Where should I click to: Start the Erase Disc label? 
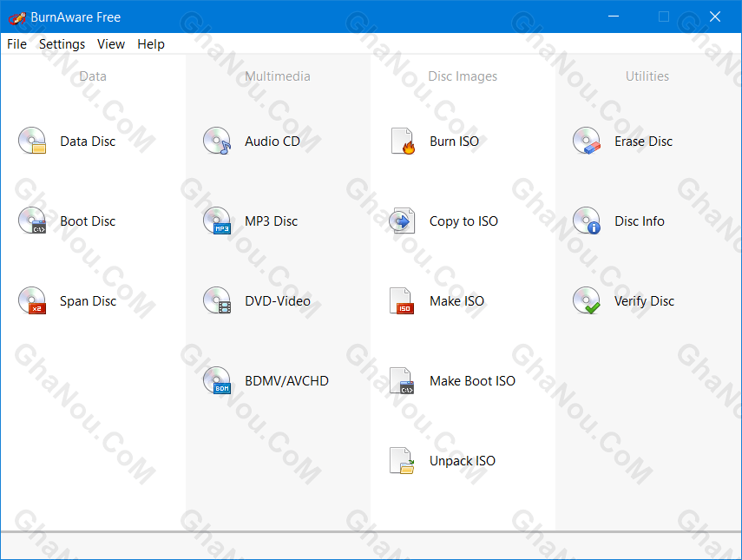pos(644,142)
